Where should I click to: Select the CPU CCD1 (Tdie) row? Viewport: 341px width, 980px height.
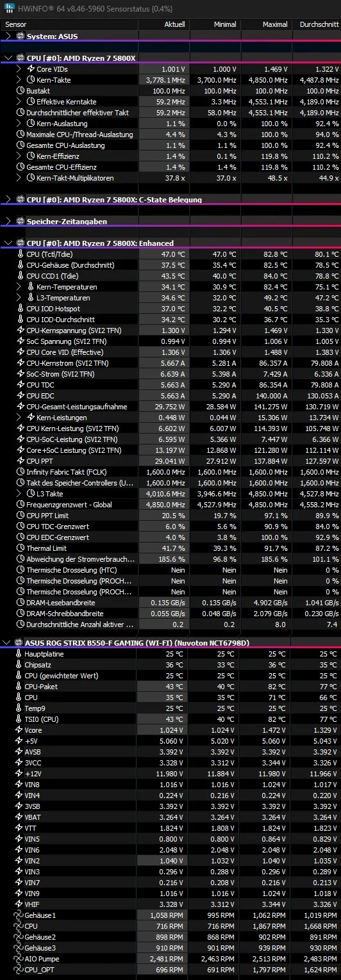tap(170, 276)
